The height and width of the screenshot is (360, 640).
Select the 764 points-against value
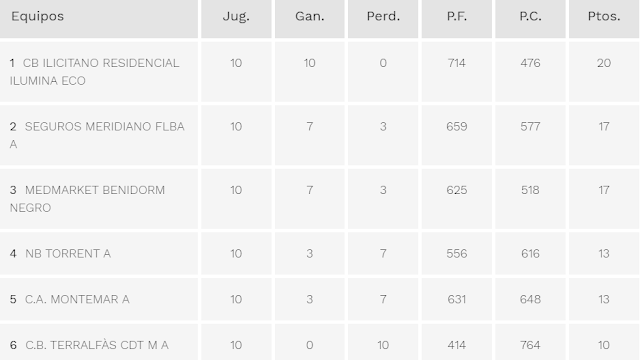(530, 345)
